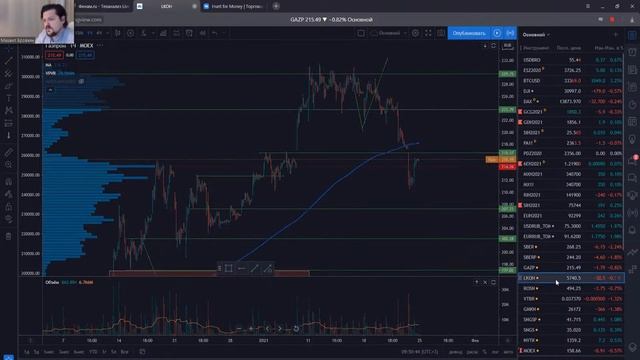Take a chart snapshot via camera icon

(441, 33)
